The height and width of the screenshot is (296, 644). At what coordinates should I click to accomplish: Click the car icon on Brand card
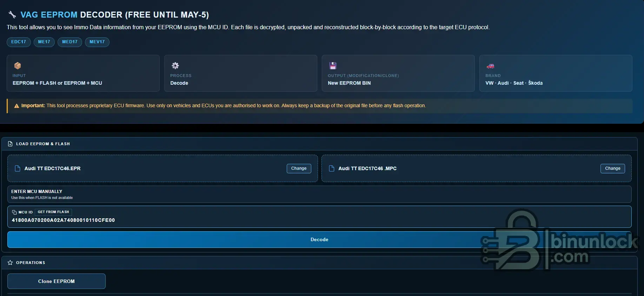click(x=490, y=66)
